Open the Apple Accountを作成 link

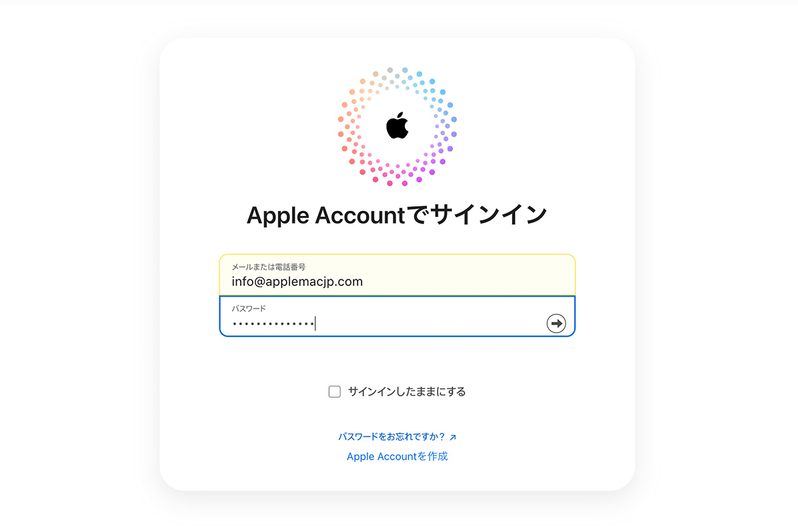[x=397, y=456]
